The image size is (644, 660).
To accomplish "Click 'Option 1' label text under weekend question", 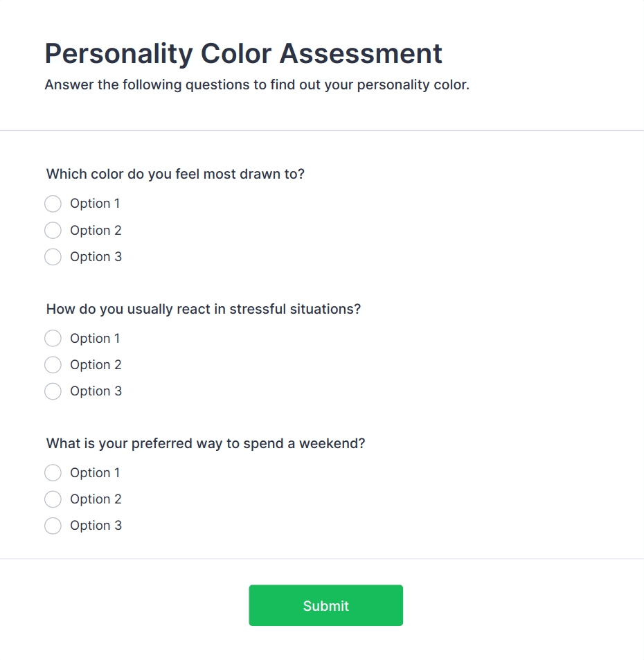I will coord(95,472).
